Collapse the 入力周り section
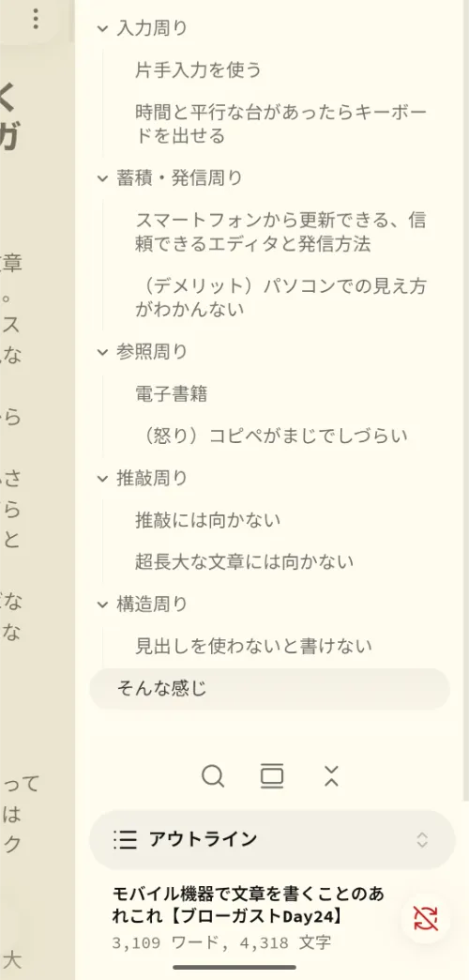Image resolution: width=469 pixels, height=980 pixels. tap(102, 29)
